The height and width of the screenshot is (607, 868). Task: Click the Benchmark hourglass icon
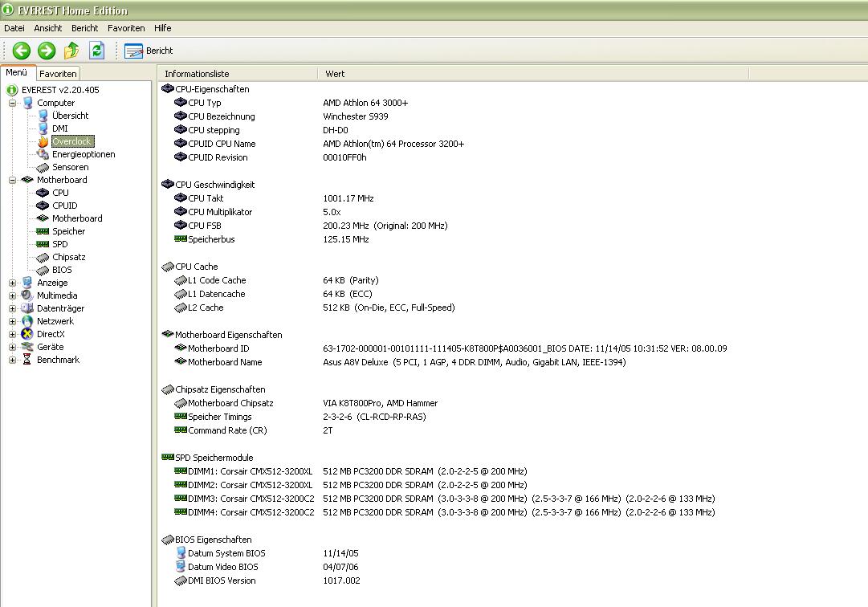pos(26,360)
